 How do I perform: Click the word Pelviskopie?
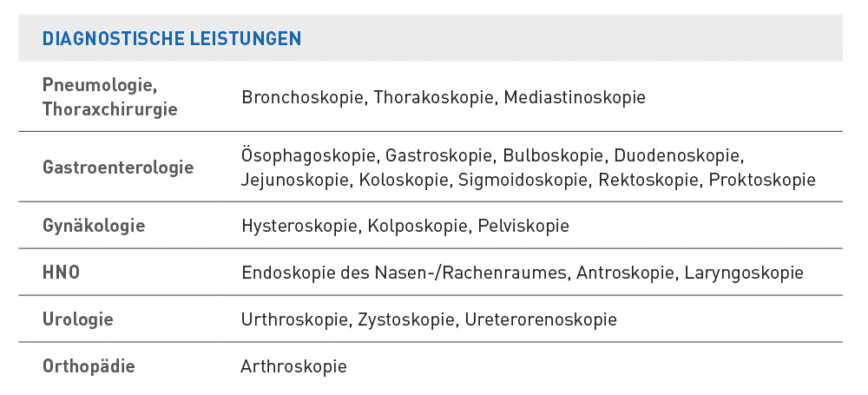click(523, 226)
